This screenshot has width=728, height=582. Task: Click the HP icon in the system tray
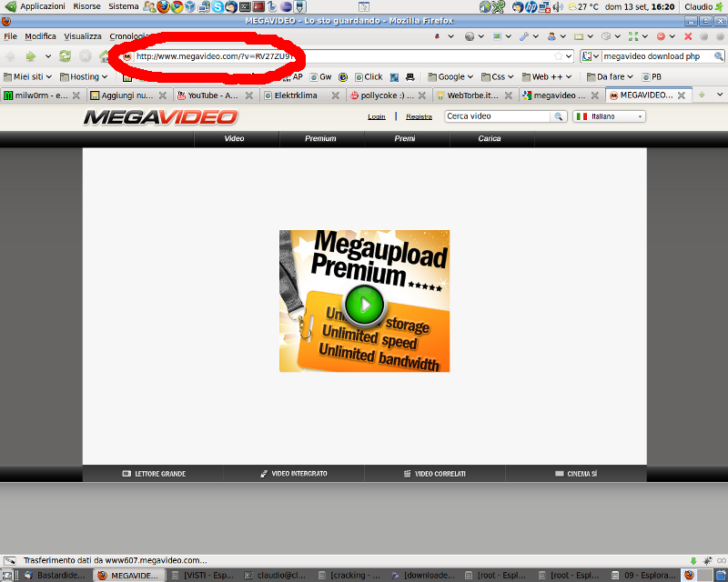click(x=531, y=6)
